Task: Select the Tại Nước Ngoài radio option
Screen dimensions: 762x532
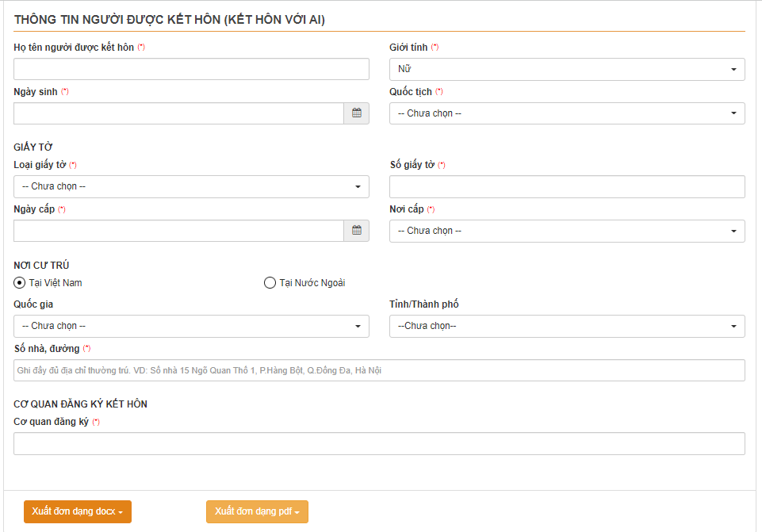Action: coord(270,283)
